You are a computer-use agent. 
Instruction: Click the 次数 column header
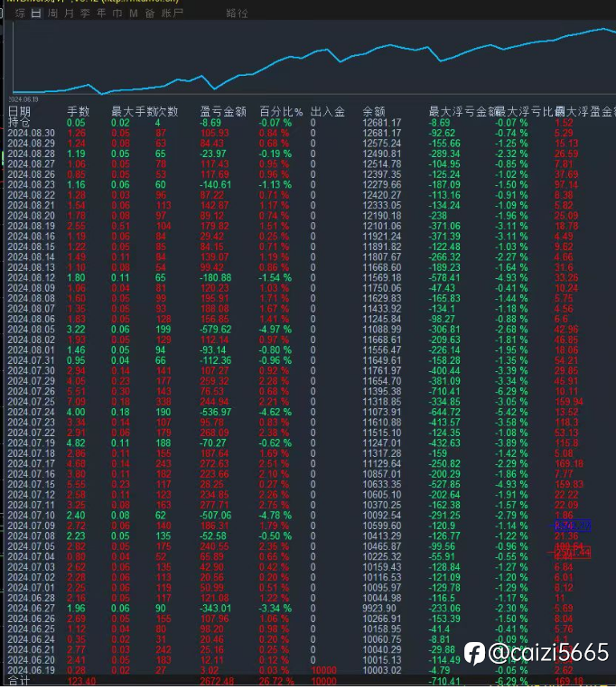167,112
